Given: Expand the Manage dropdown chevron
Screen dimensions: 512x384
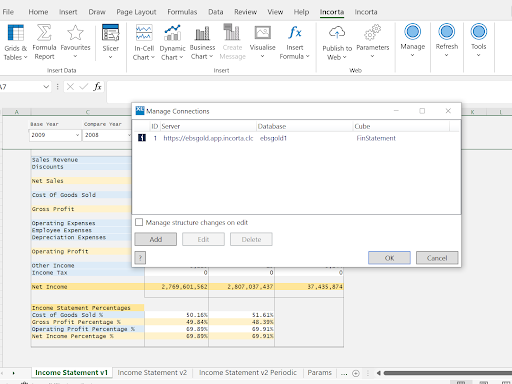Looking at the screenshot, I should click(412, 55).
